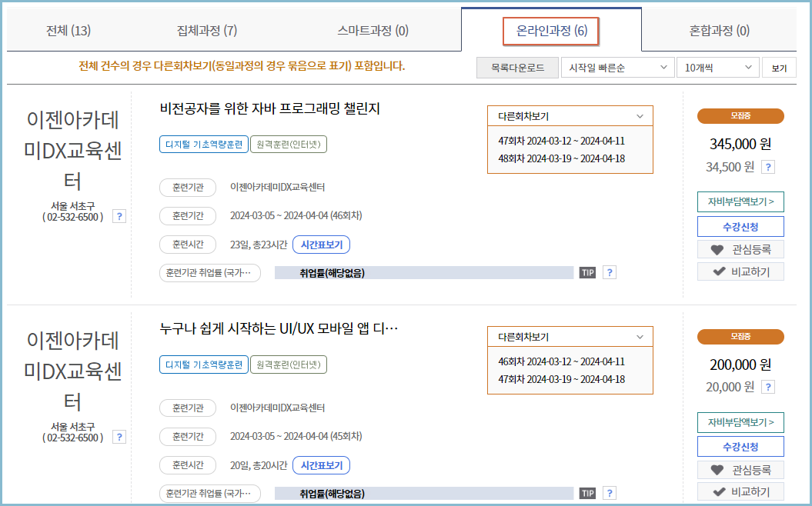
Task: Open the 10개씩 page size dropdown
Action: (716, 68)
